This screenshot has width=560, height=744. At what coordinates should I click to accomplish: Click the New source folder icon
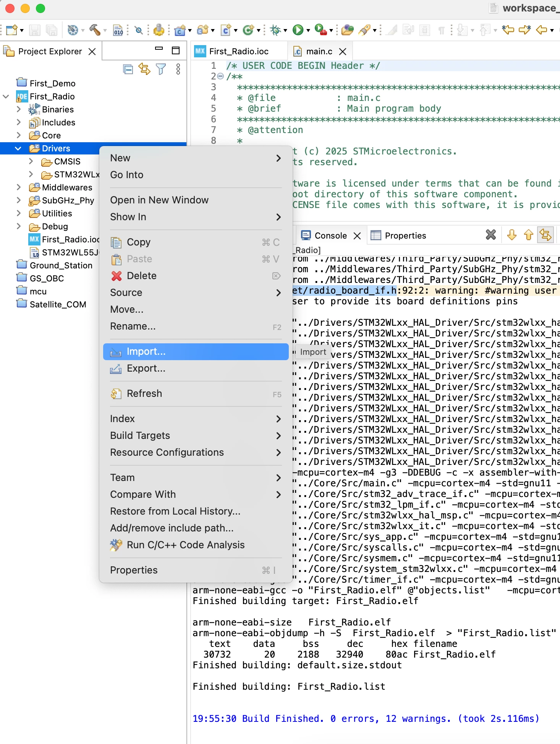coord(202,30)
